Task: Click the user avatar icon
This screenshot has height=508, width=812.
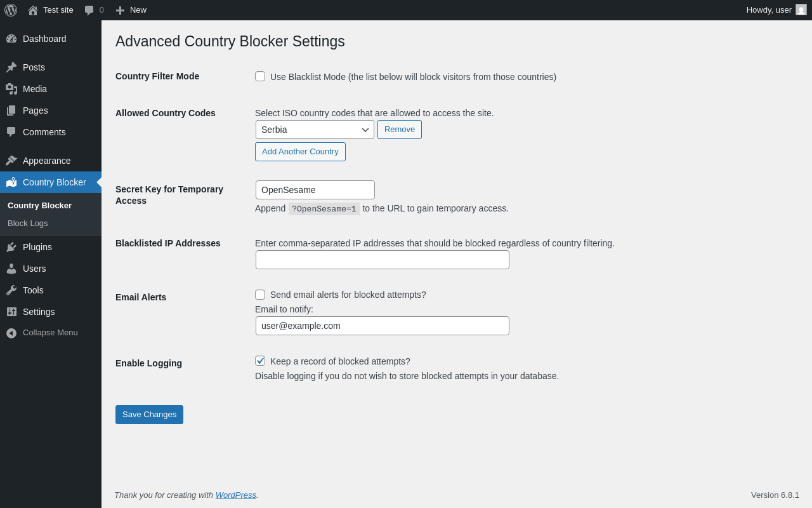Action: [801, 10]
